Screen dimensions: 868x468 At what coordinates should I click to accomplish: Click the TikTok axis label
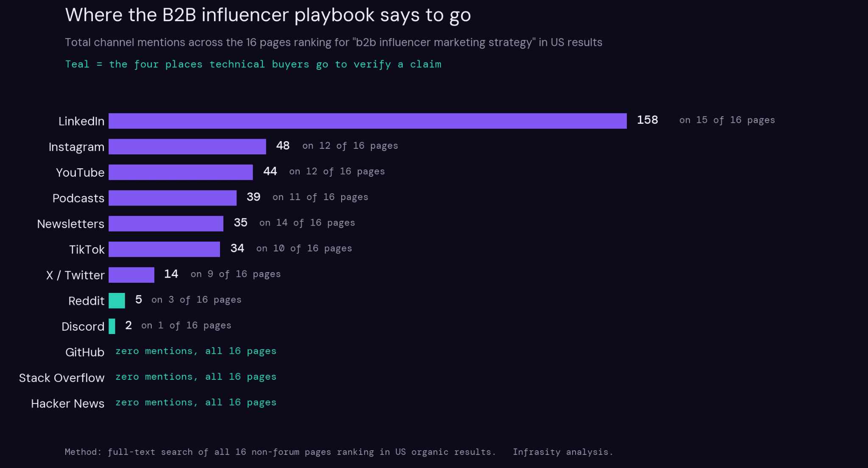click(87, 250)
